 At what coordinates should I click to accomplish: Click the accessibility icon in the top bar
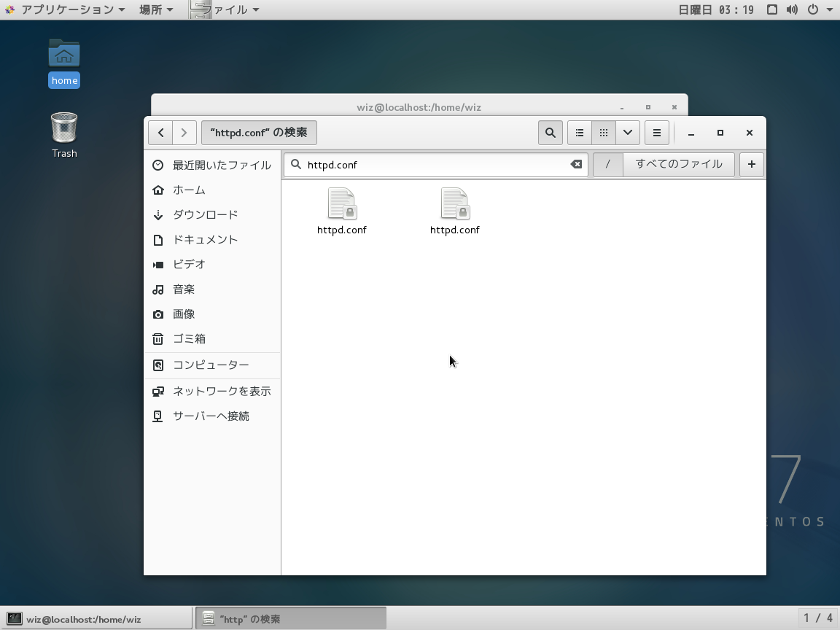772,9
